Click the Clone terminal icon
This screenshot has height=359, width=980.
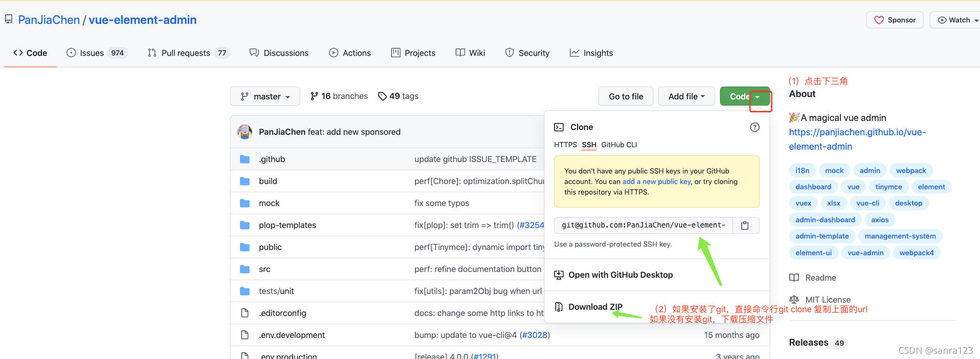(558, 127)
